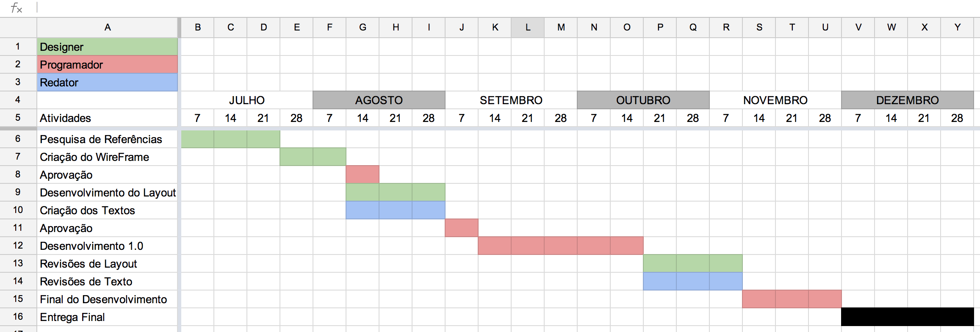Select the Pesquisa de Referências cell
This screenshot has height=332, width=980.
(x=107, y=139)
